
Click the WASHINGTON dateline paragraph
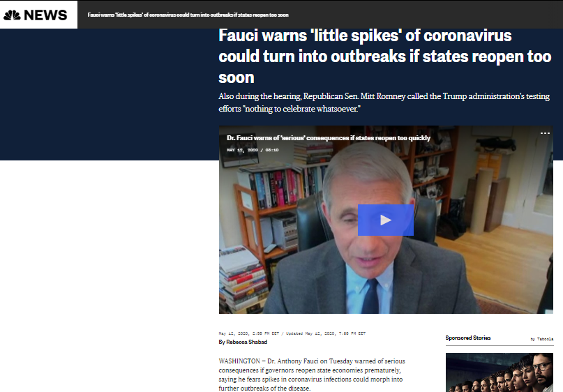312,375
